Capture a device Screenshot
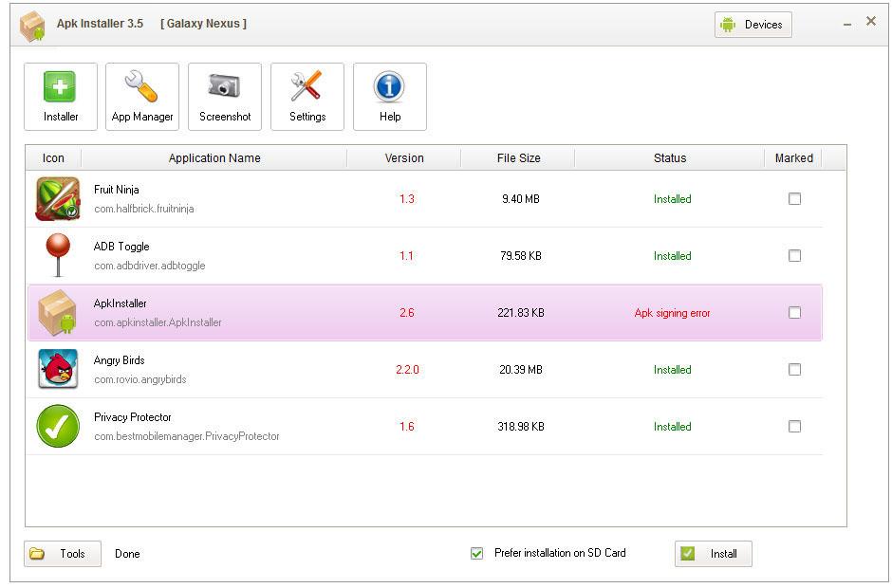 click(x=224, y=95)
